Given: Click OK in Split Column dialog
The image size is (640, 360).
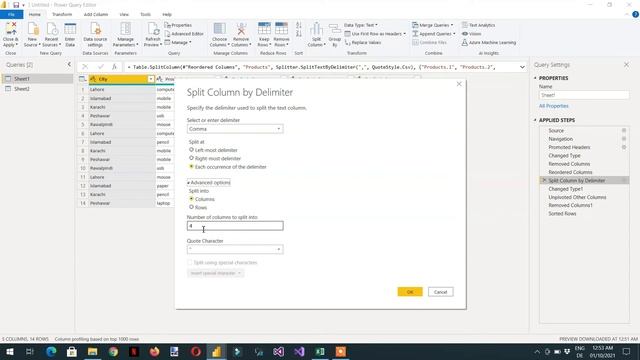Looking at the screenshot, I should pos(410,292).
